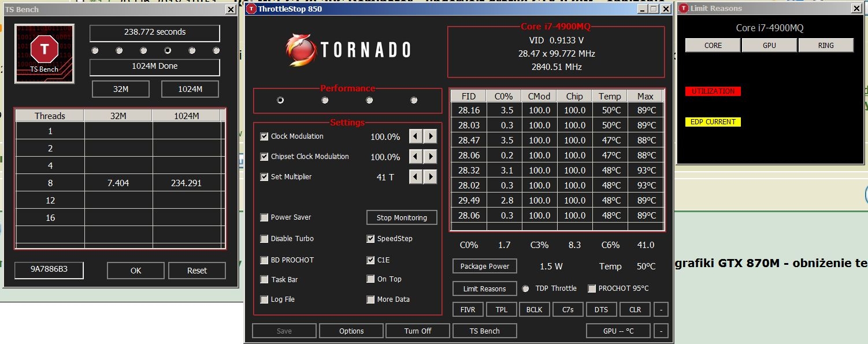Decrease Clock Modulation with left arrow
Image resolution: width=868 pixels, height=344 pixels.
coord(416,136)
